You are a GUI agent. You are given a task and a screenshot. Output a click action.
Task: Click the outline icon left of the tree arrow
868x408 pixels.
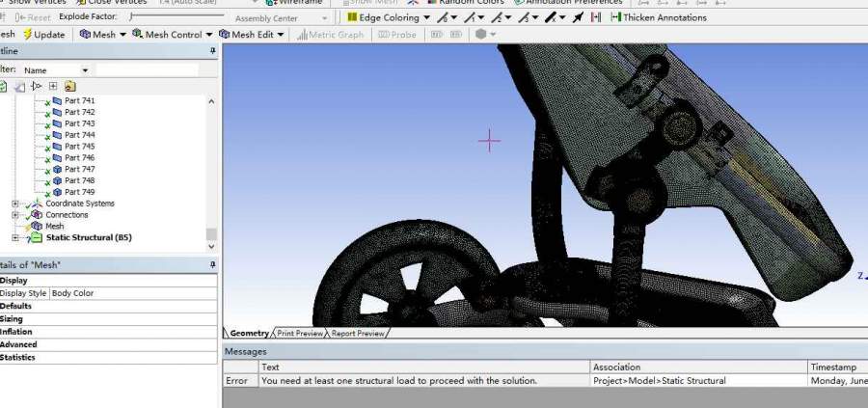pos(20,87)
